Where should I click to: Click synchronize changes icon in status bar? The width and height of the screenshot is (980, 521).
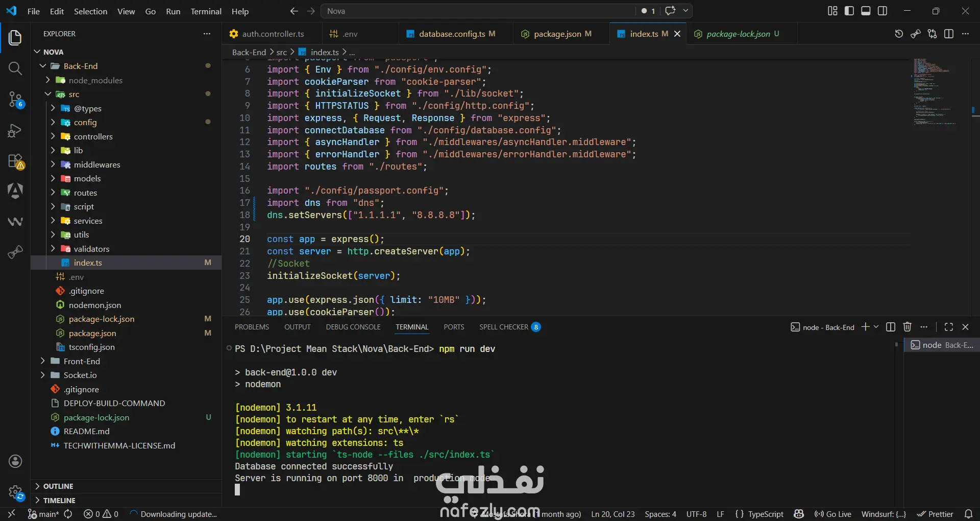coord(68,514)
